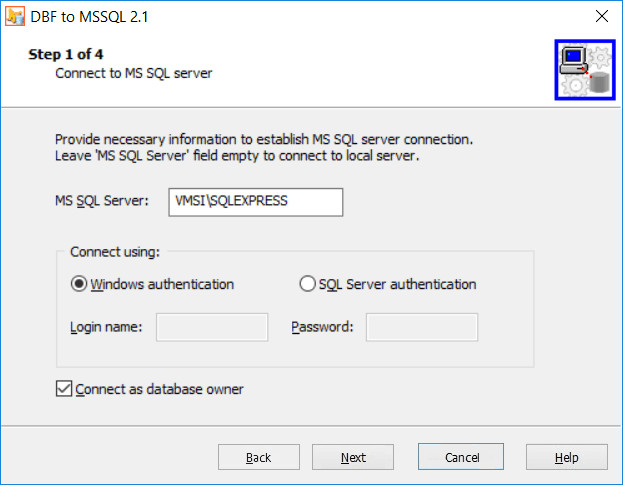Go to next step with Next button

pos(353,457)
